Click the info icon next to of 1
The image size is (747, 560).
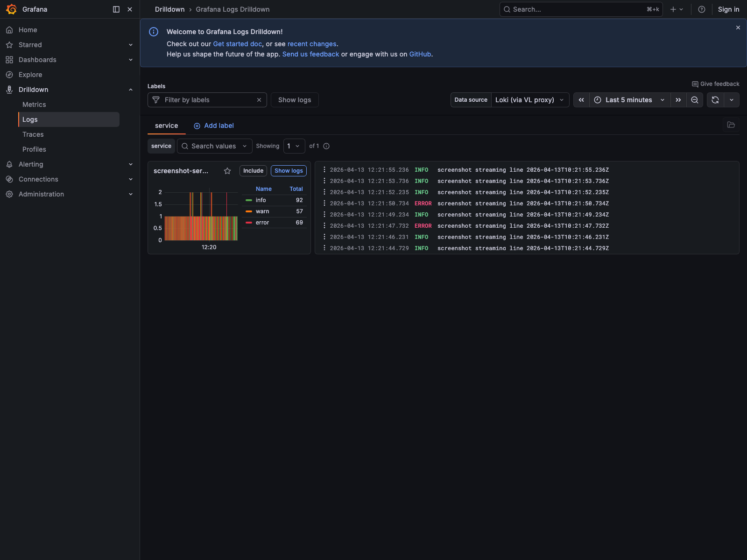(326, 146)
